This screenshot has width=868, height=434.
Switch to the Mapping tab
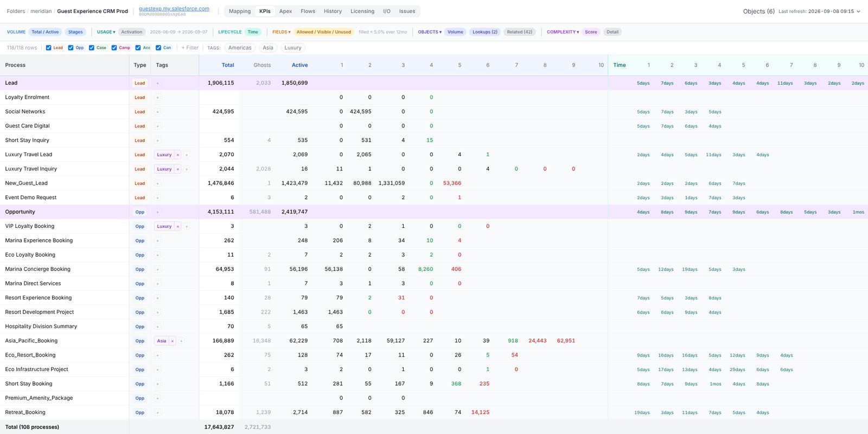(240, 11)
